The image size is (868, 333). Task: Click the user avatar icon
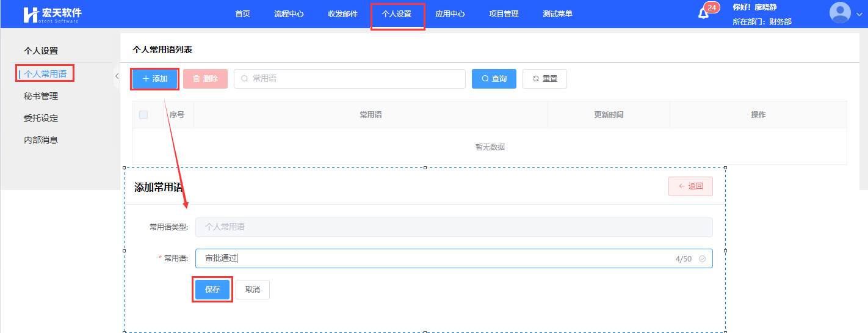(840, 13)
